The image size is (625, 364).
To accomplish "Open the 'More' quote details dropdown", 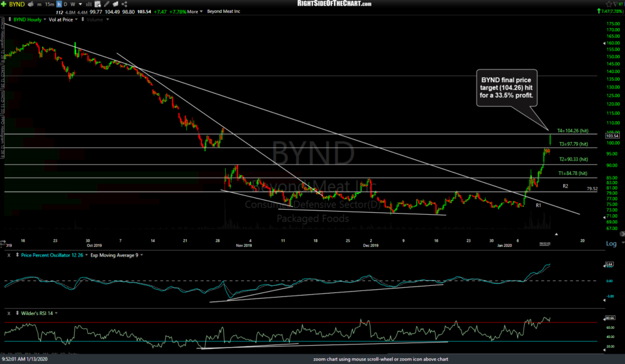I will [195, 12].
